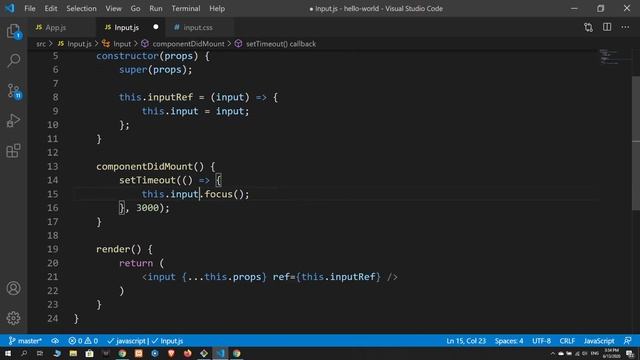The width and height of the screenshot is (640, 360).
Task: Open the Edit menu
Action: click(x=51, y=8)
